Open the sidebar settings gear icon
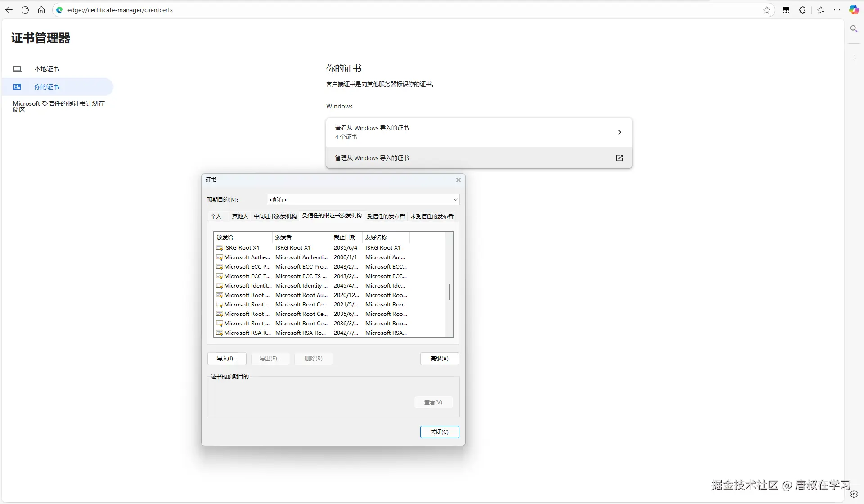 pos(854,494)
